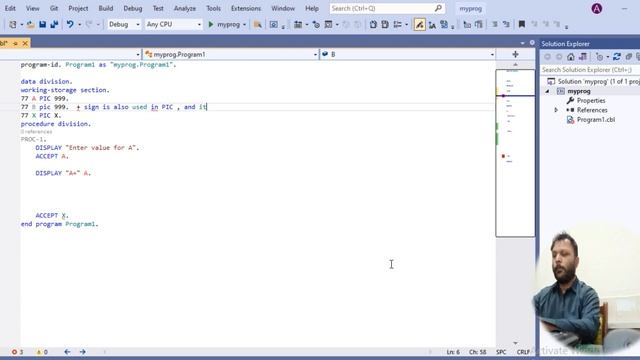This screenshot has height=360, width=640.
Task: Select Program1.cbl in Solution Explorer
Action: pyautogui.click(x=596, y=120)
